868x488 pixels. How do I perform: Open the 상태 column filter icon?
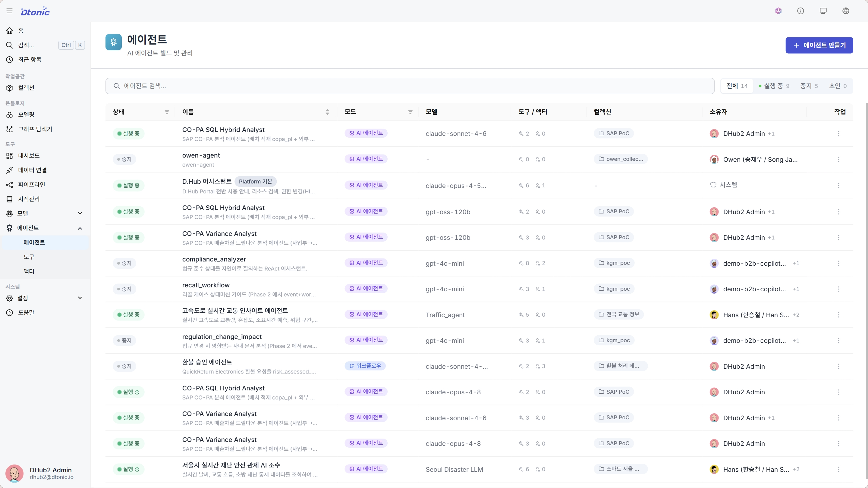[167, 112]
